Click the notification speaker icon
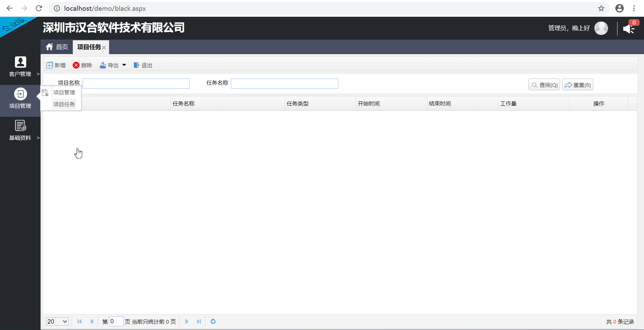The image size is (644, 330). tap(629, 29)
